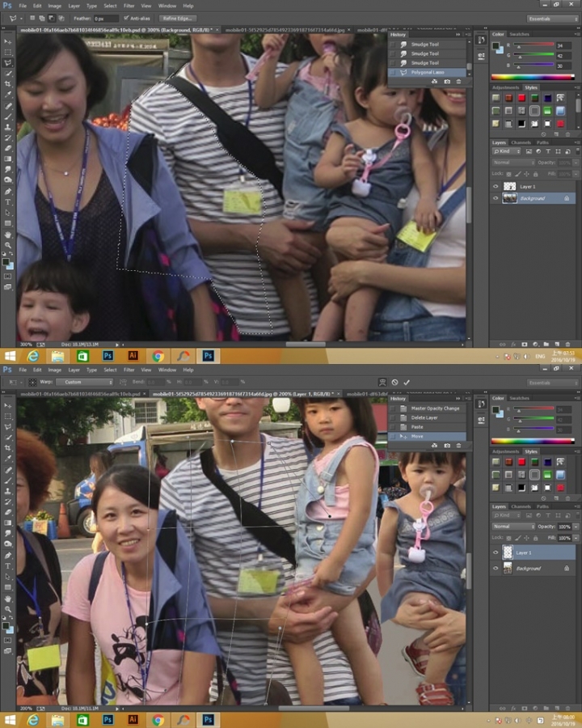Open Chrome from the lower taskbar

point(158,720)
